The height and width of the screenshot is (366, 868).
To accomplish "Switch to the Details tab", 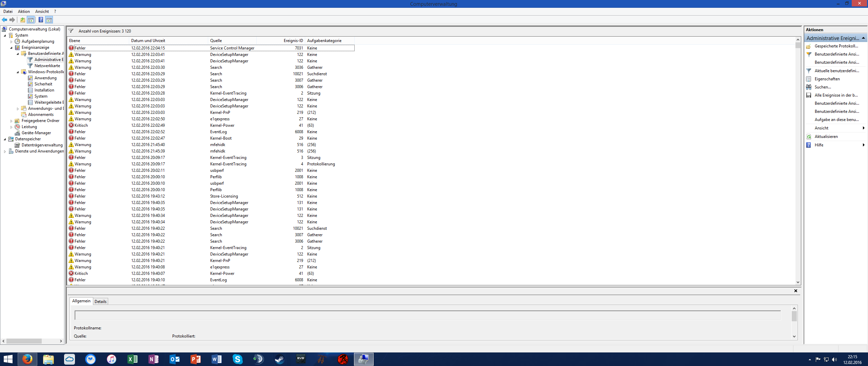I will (x=100, y=302).
